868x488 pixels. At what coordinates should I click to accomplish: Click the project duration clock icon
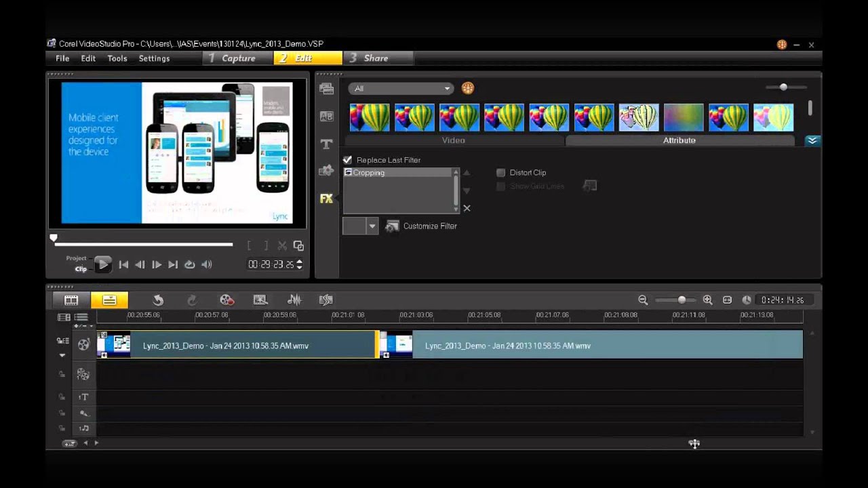point(747,300)
